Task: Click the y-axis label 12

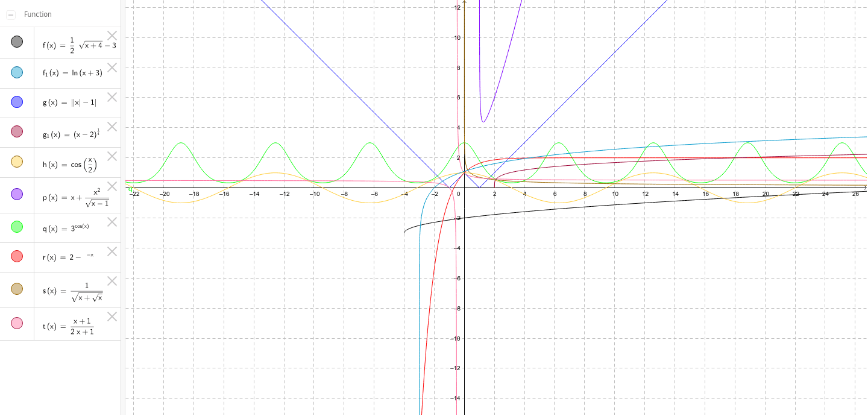Action: (458, 7)
